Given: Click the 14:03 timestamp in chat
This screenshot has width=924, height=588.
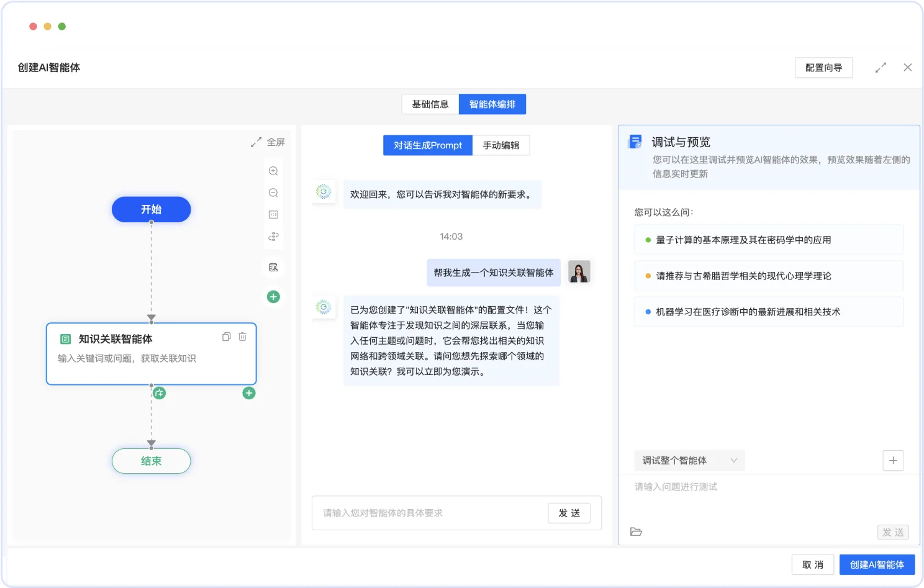Looking at the screenshot, I should (x=451, y=237).
